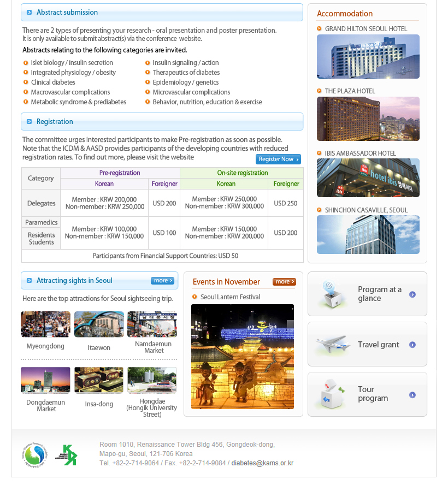Click the Travel grant airplane icon
The image size is (448, 491).
[332, 344]
